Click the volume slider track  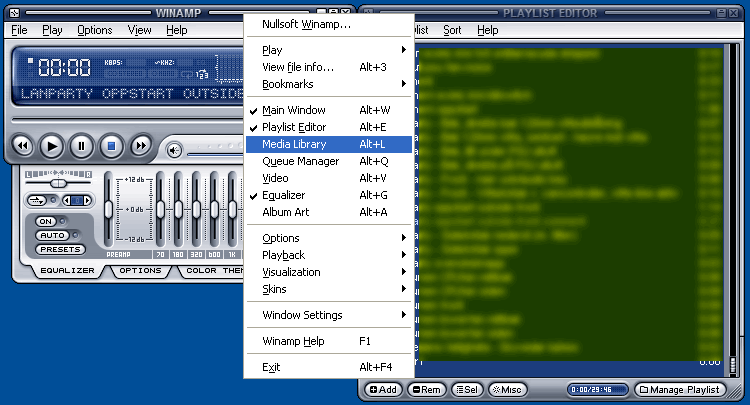click(215, 154)
